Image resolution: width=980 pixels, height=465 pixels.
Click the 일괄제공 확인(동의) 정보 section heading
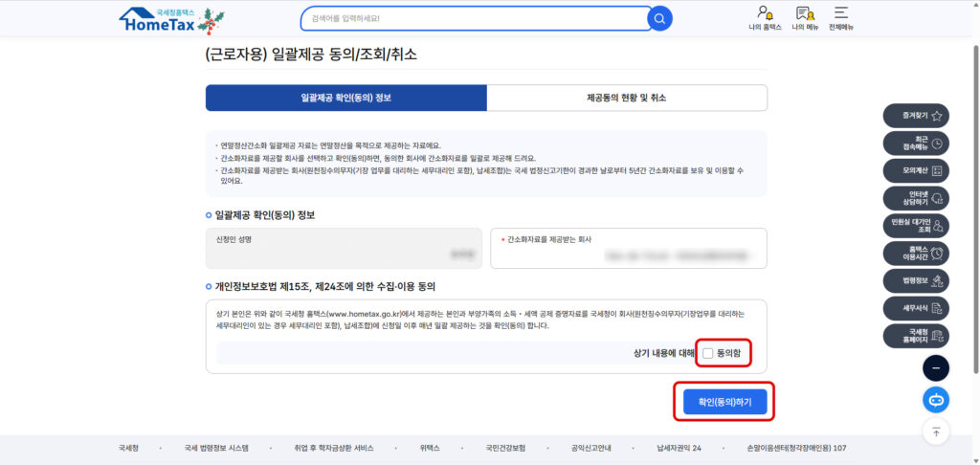pyautogui.click(x=264, y=215)
